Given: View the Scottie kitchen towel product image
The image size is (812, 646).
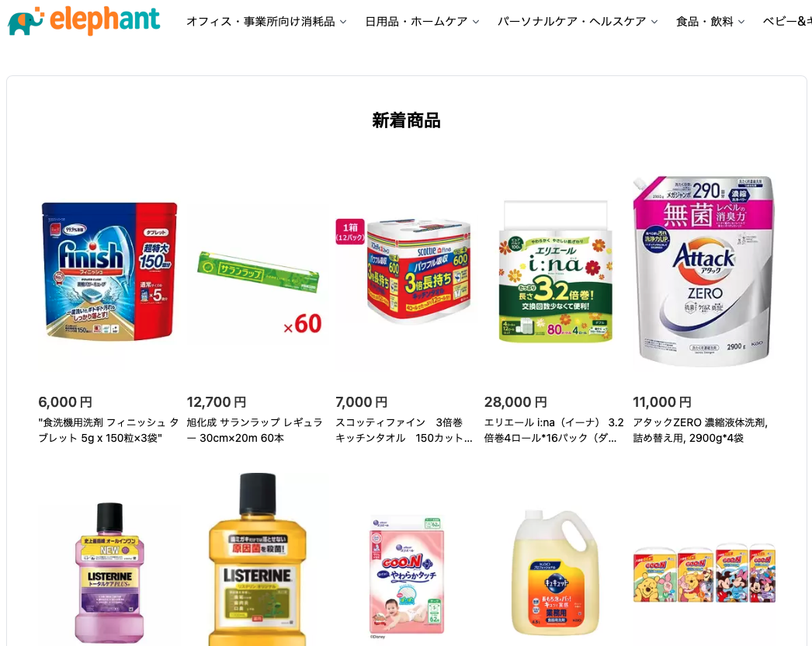Looking at the screenshot, I should (x=406, y=271).
